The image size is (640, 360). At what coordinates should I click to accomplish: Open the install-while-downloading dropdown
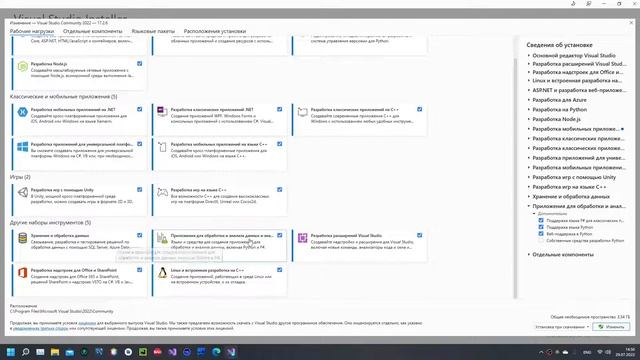tap(562, 327)
